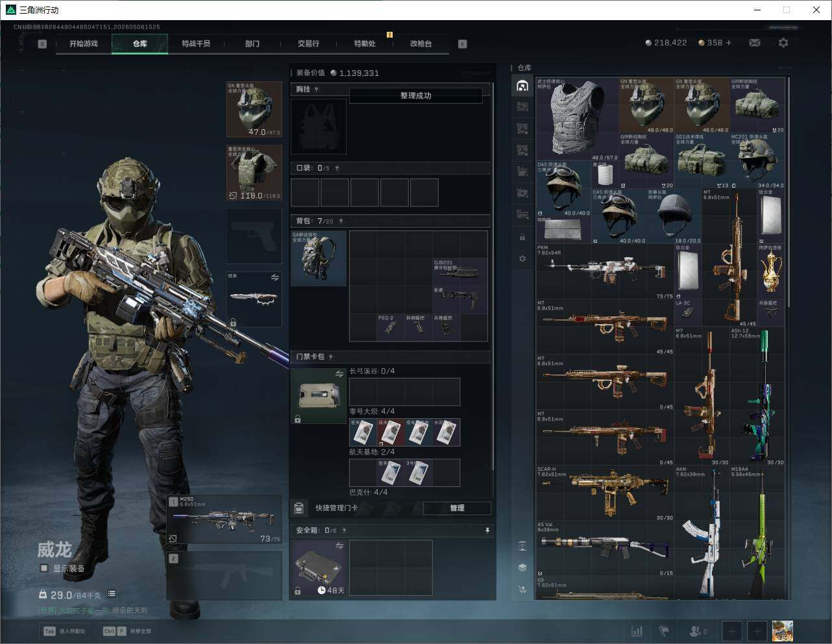Screen dimensions: 832x644
Task: Click the sort icon at warehouse bottom-left
Action: tap(522, 589)
